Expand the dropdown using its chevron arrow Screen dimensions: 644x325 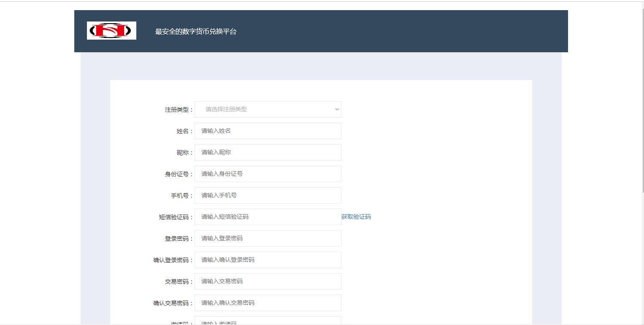[337, 109]
